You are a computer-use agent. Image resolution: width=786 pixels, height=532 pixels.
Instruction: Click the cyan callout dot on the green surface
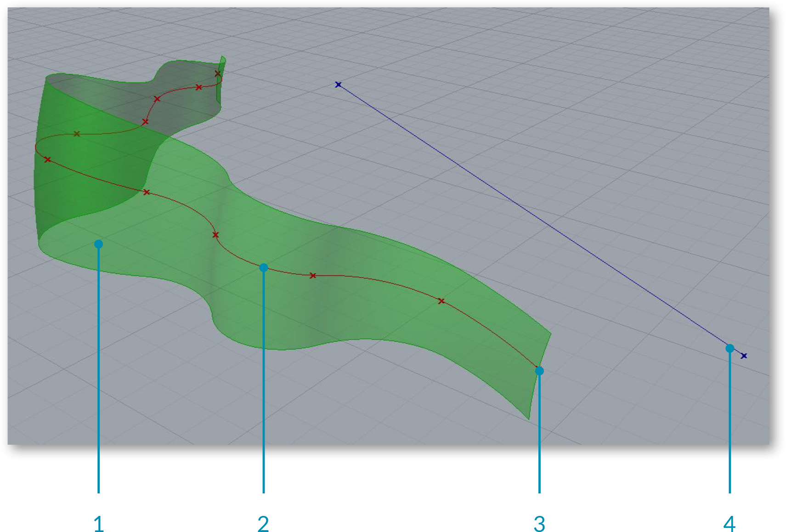(x=98, y=244)
